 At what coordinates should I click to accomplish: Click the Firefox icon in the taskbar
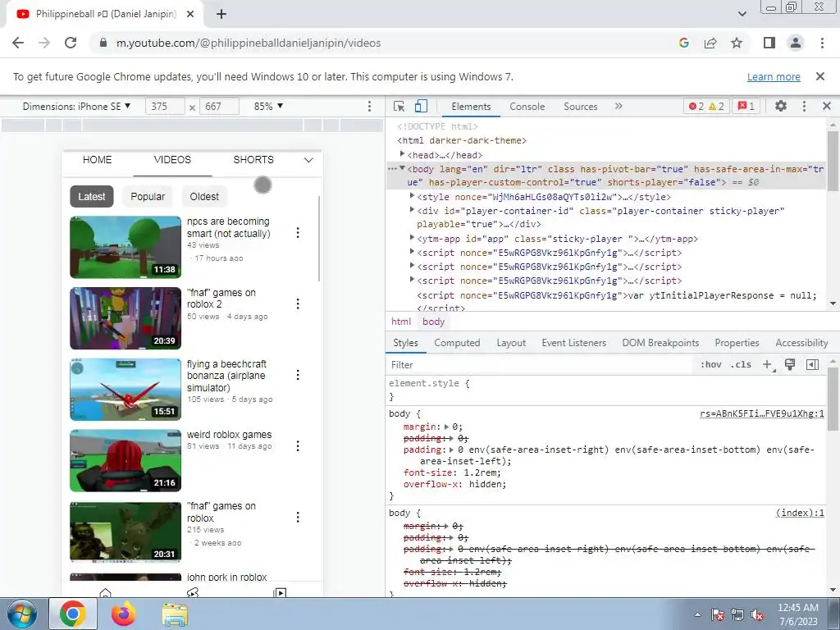tap(124, 614)
